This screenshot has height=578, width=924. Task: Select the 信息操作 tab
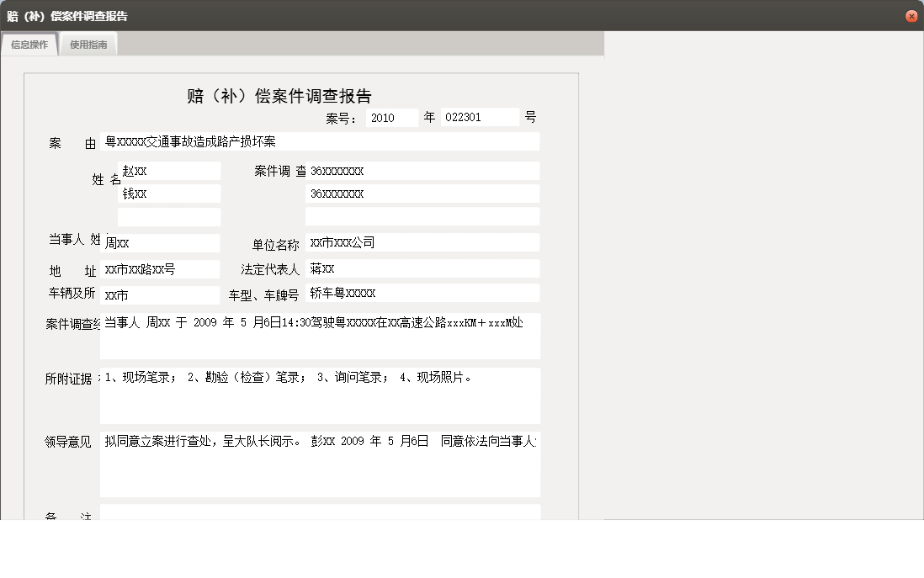click(29, 44)
